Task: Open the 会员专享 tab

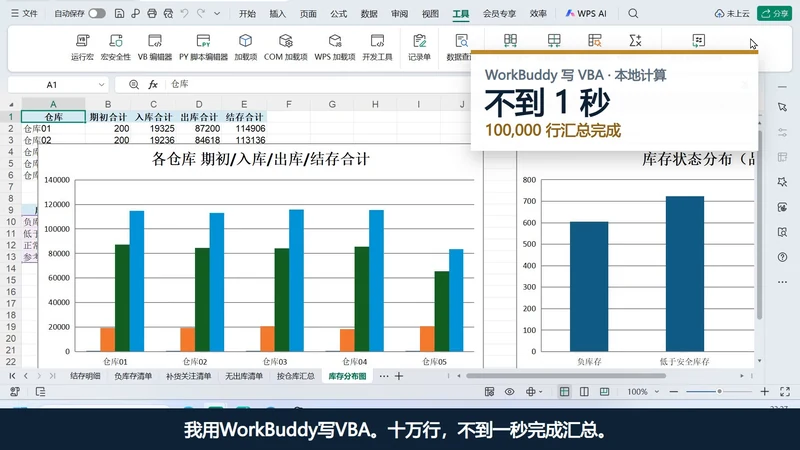Action: pos(499,14)
